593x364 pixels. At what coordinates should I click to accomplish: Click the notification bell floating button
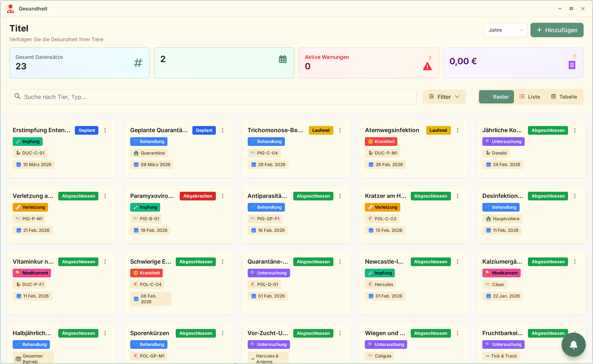click(573, 344)
